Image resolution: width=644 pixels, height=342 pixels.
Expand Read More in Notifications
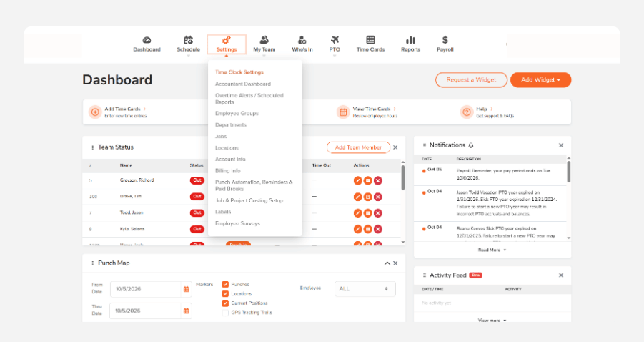[492, 250]
